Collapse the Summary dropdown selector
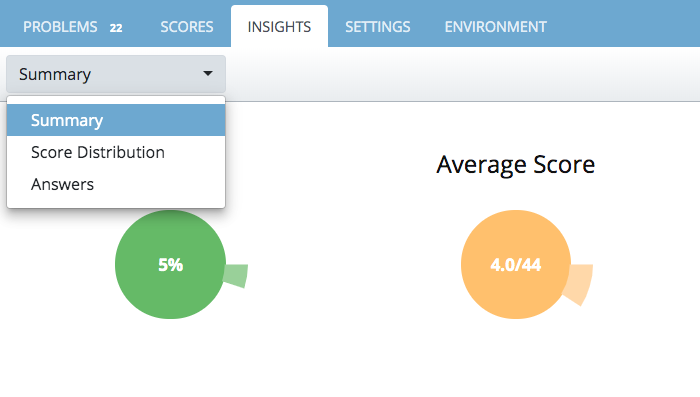Viewport: 700px width, 397px height. [116, 74]
